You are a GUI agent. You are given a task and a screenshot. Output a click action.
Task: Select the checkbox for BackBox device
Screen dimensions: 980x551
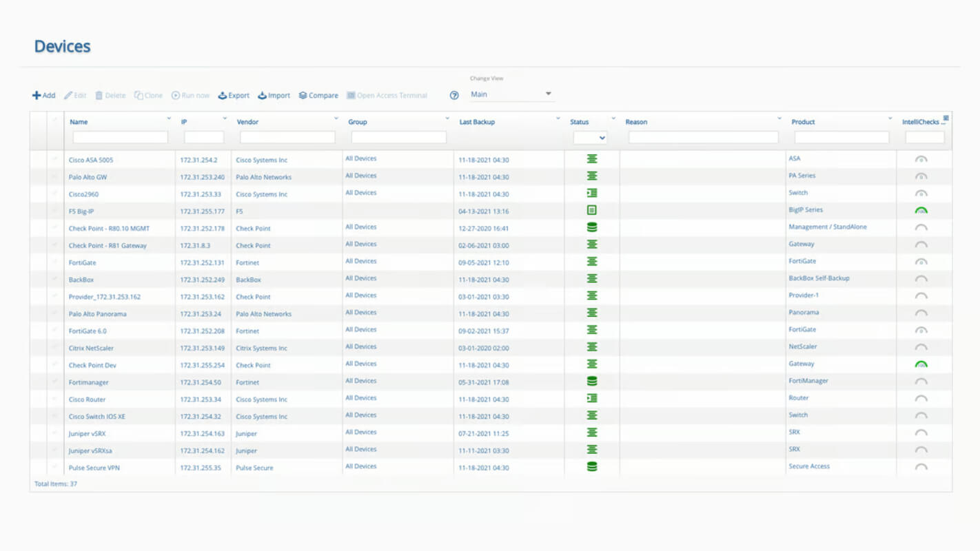[x=55, y=279]
